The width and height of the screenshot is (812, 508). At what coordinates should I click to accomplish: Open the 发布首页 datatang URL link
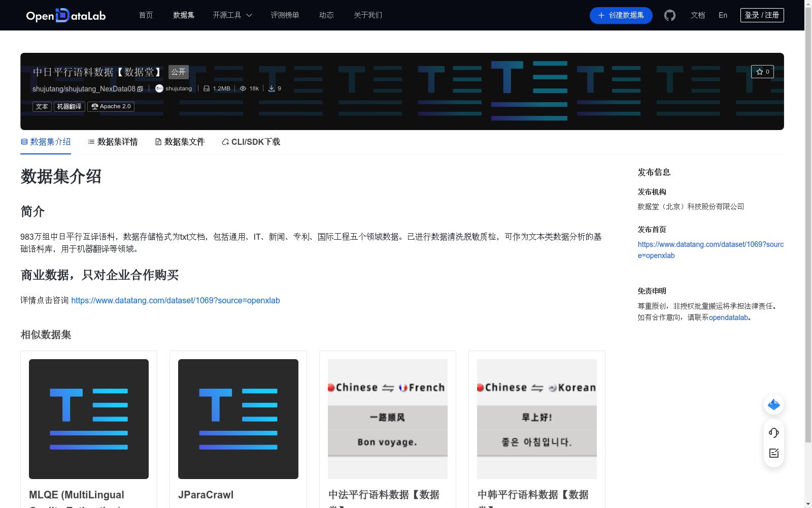point(710,250)
